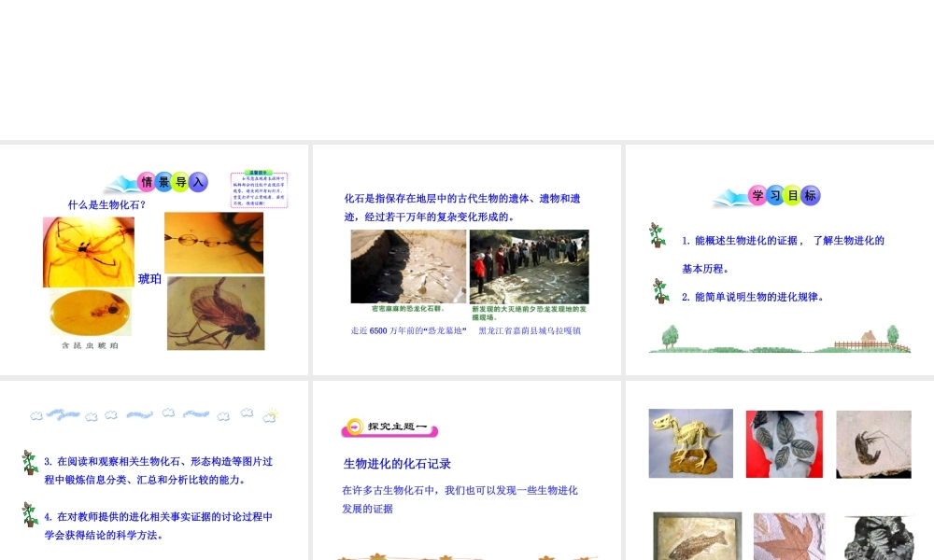
Task: Select the sentence starting 化石是指保存在地层中
Action: click(462, 208)
